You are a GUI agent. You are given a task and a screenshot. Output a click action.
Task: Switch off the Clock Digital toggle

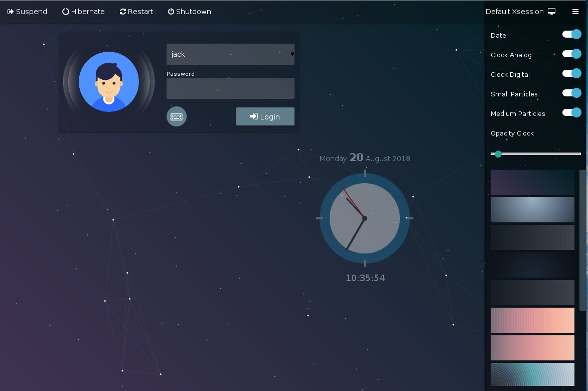coord(572,73)
